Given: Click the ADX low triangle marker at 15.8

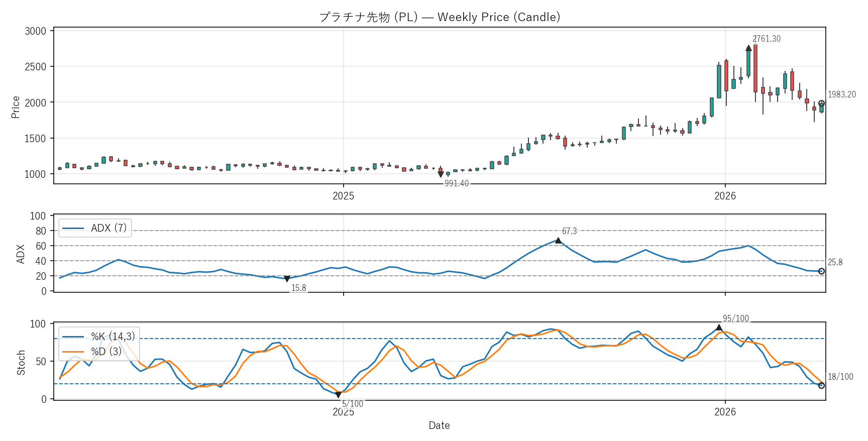Looking at the screenshot, I should click(287, 279).
